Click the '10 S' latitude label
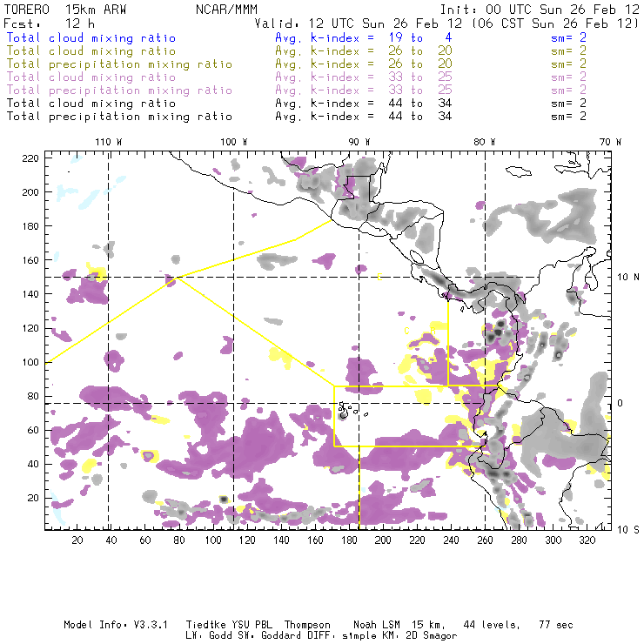The height and width of the screenshot is (644, 644). coord(628,530)
